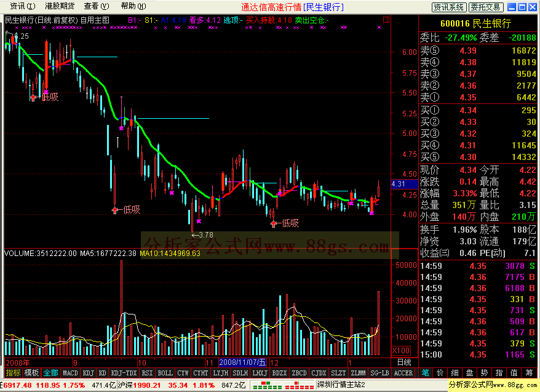This screenshot has width=540, height=392.
Task: Open the 港股期货 menu
Action: point(60,6)
